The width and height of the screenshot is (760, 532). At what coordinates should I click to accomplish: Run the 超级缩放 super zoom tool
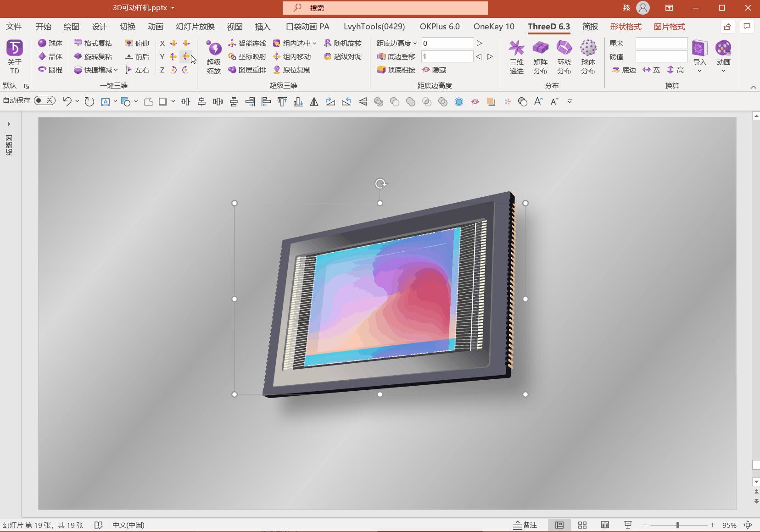point(214,57)
